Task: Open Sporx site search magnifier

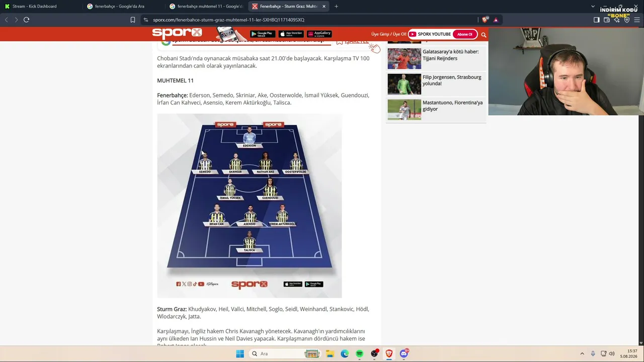Action: [484, 35]
